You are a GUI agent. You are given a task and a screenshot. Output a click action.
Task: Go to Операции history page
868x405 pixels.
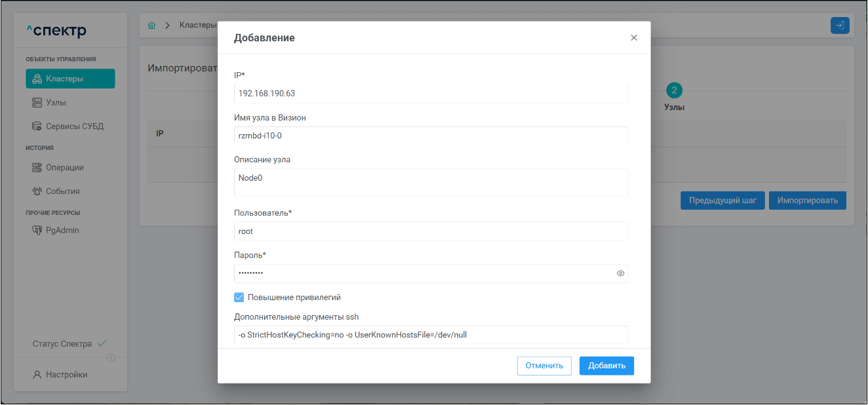point(64,168)
